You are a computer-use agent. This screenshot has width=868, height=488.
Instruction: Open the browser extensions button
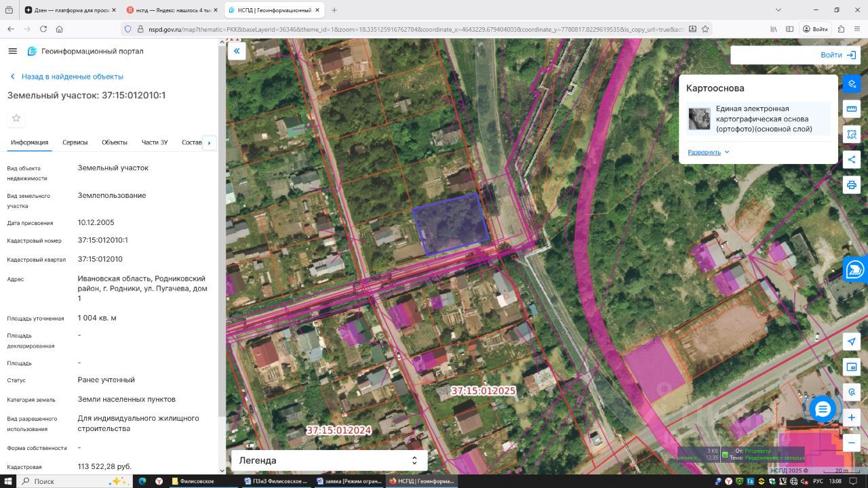coord(842,29)
